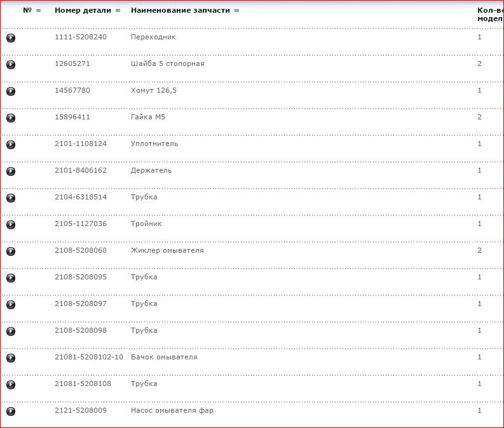Image resolution: width=504 pixels, height=428 pixels.
Task: Click arrow icon for part 2104-6318514
Action: [11, 198]
